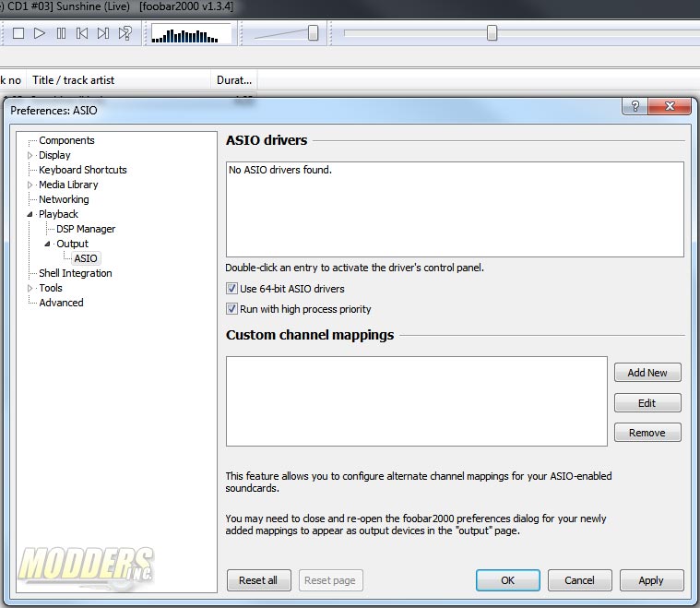This screenshot has height=608, width=700.
Task: Sort by Title / track artist column
Action: tap(118, 80)
